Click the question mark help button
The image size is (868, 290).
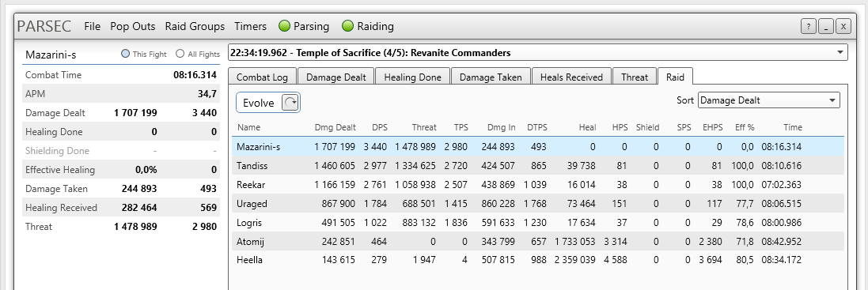click(x=808, y=26)
